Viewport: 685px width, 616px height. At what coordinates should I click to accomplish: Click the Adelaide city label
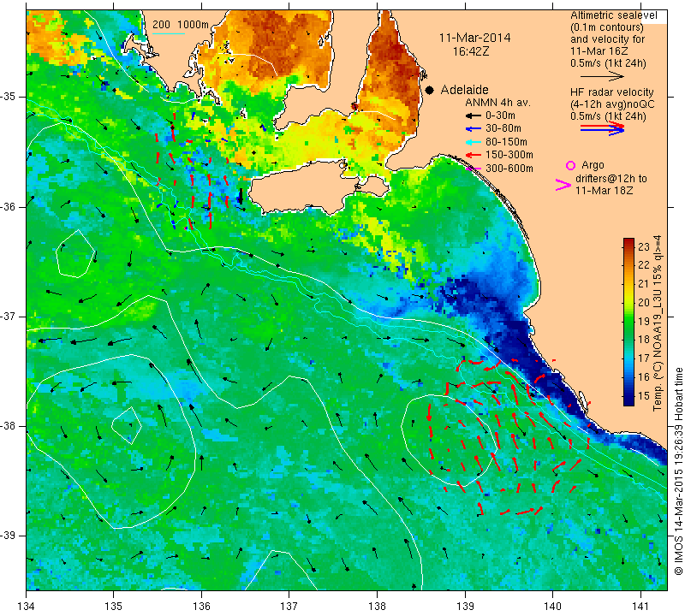click(x=464, y=90)
